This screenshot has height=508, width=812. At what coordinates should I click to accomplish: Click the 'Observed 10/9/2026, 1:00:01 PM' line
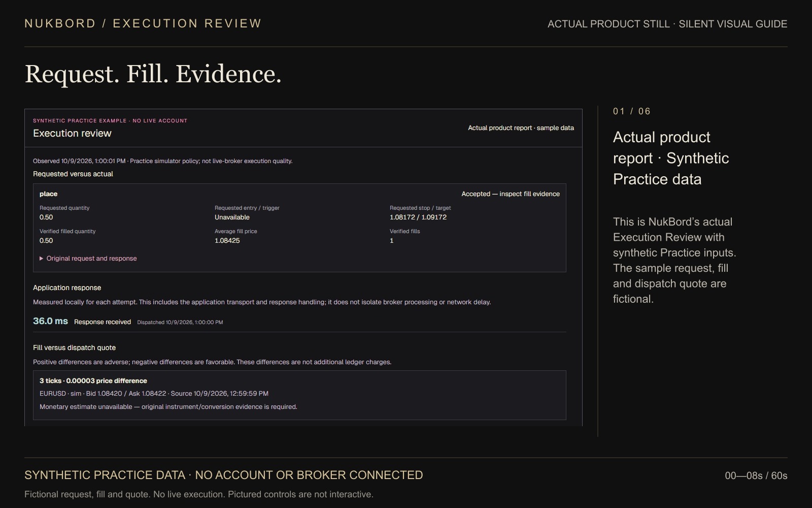[x=162, y=161]
